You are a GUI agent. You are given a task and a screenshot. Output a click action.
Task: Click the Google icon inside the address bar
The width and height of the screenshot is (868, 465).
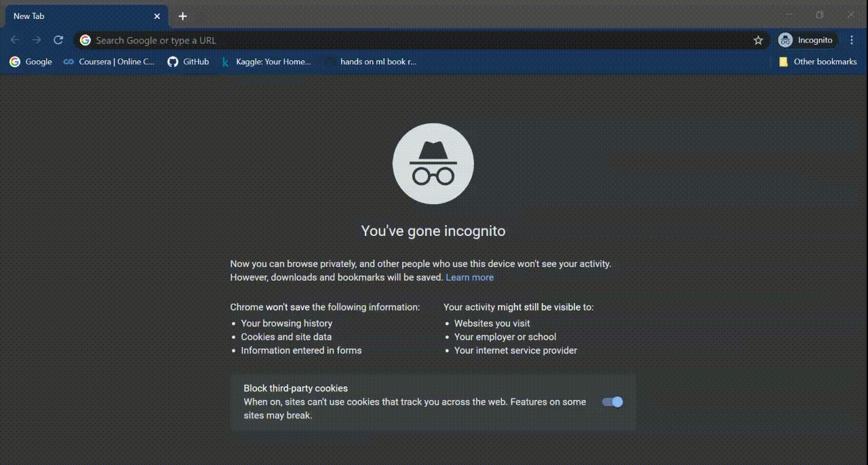pyautogui.click(x=85, y=40)
